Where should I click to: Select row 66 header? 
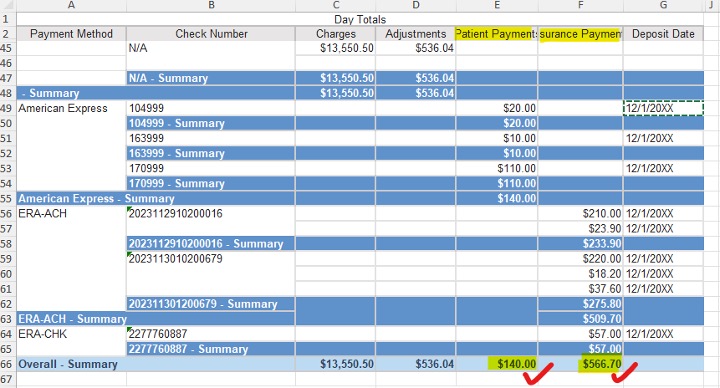tap(8, 364)
